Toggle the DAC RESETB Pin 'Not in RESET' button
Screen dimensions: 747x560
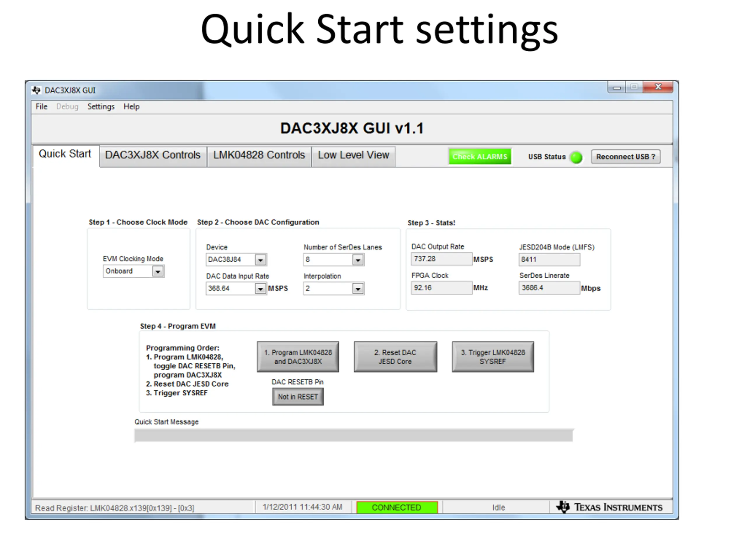(x=298, y=397)
